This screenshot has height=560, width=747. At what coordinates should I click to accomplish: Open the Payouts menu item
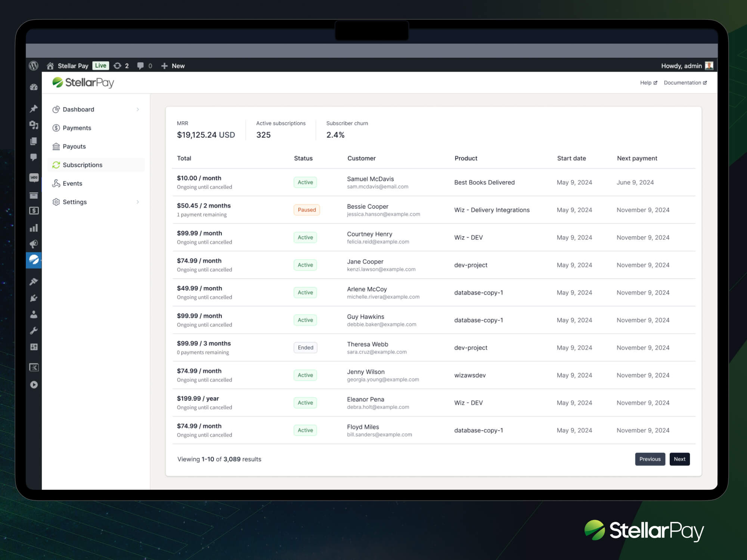pos(96,146)
